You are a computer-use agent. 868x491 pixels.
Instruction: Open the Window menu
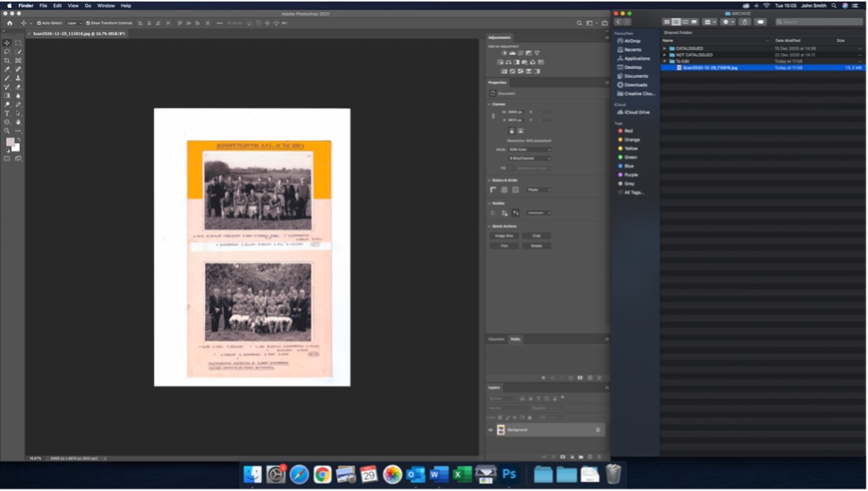click(x=106, y=6)
